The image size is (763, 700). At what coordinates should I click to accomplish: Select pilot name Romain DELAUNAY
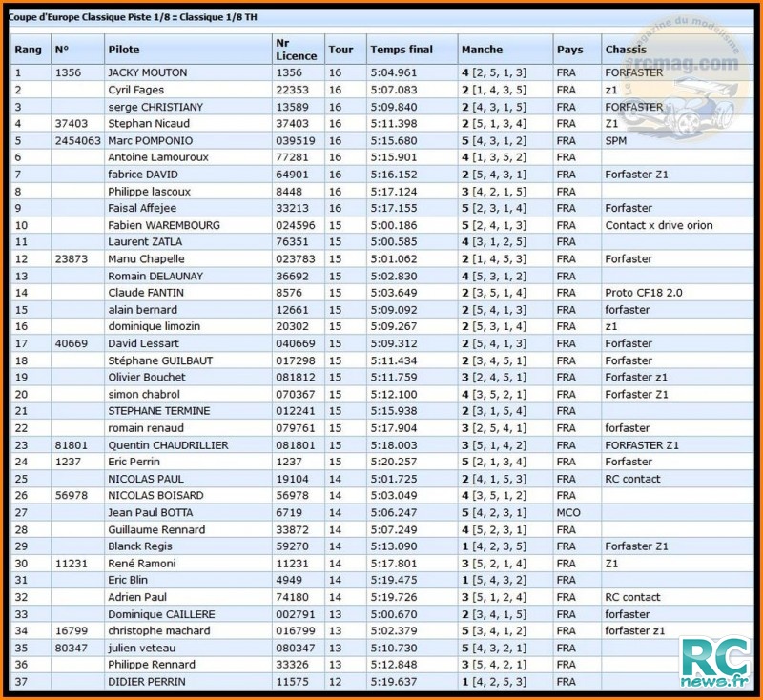point(155,277)
